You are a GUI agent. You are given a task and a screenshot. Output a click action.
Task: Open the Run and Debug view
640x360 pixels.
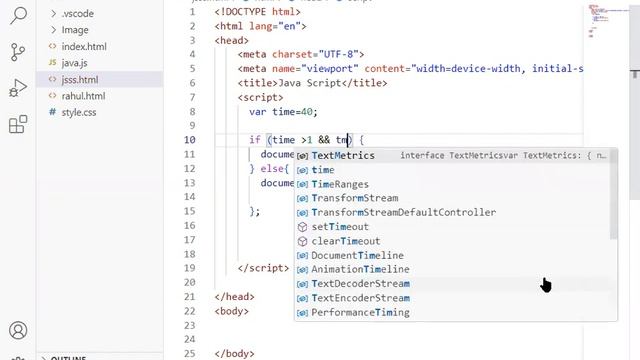[18, 87]
